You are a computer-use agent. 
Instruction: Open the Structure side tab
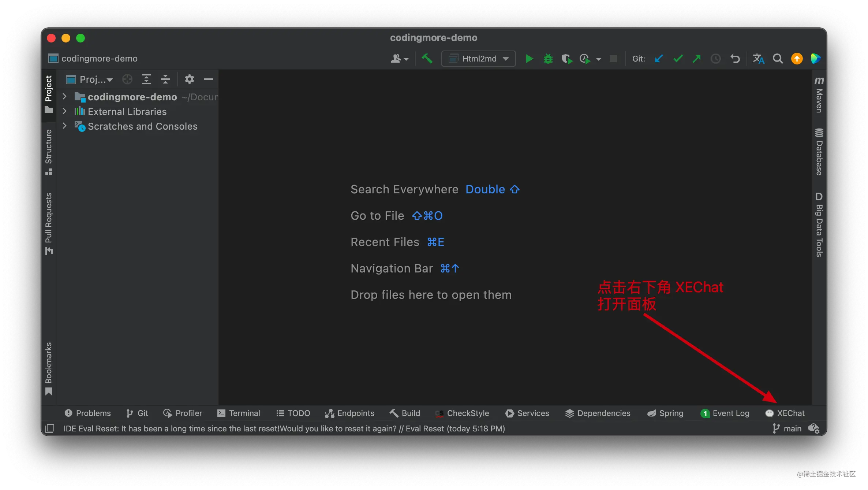pos(49,152)
